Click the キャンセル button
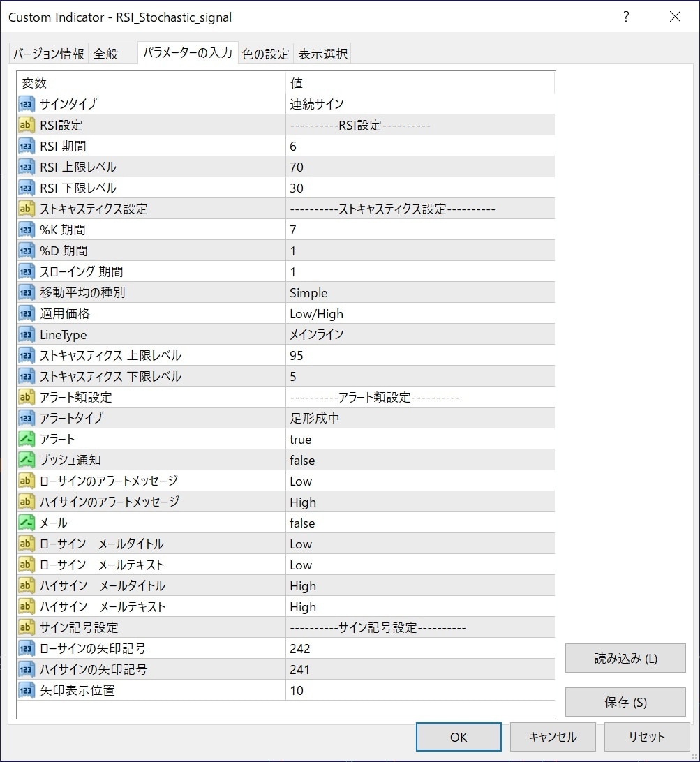 pyautogui.click(x=553, y=737)
